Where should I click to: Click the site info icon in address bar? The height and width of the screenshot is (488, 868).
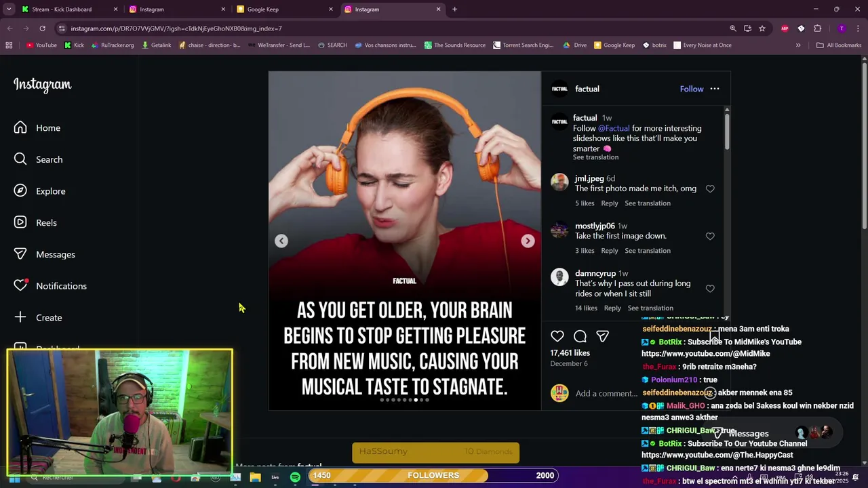pos(62,28)
